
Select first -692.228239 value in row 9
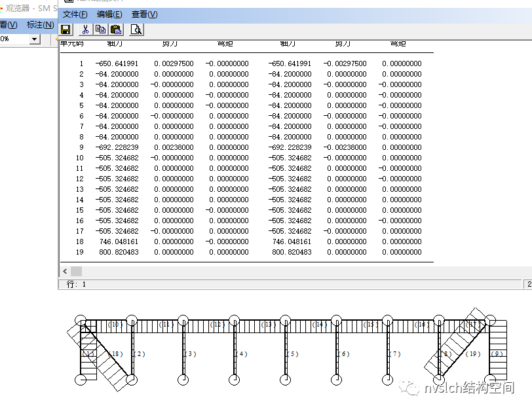click(117, 147)
